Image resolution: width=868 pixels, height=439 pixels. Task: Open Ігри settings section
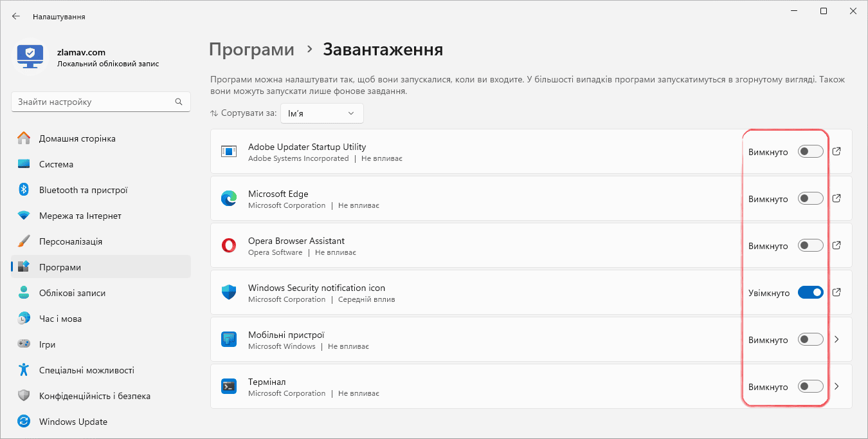click(101, 344)
